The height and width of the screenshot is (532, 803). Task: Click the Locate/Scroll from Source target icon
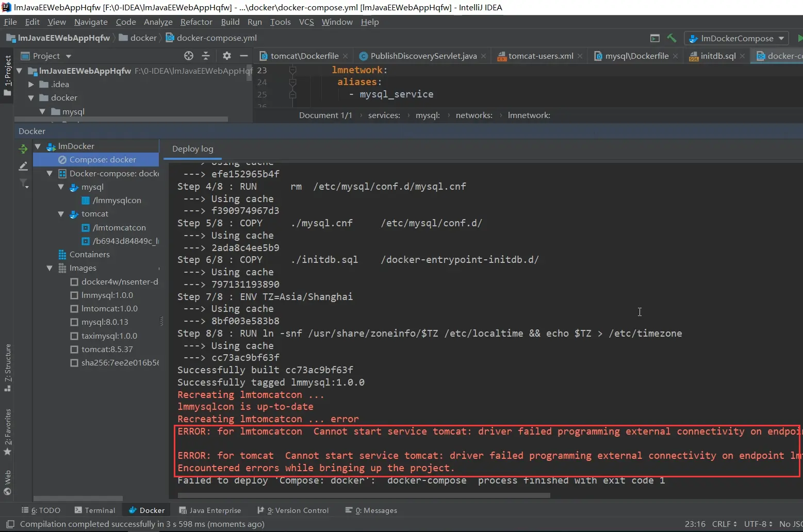pos(189,56)
